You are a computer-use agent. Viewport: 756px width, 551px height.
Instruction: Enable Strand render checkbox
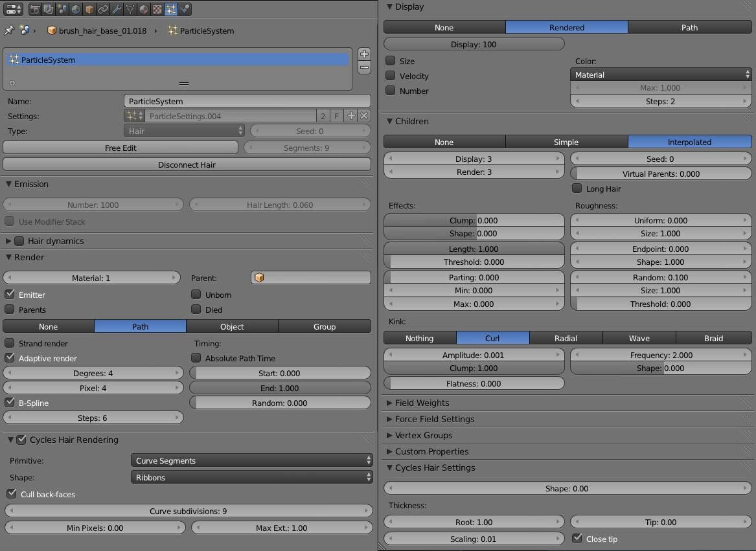(10, 343)
